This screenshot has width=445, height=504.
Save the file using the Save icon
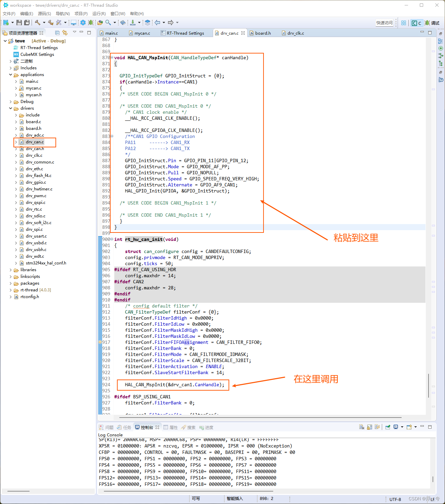point(19,23)
